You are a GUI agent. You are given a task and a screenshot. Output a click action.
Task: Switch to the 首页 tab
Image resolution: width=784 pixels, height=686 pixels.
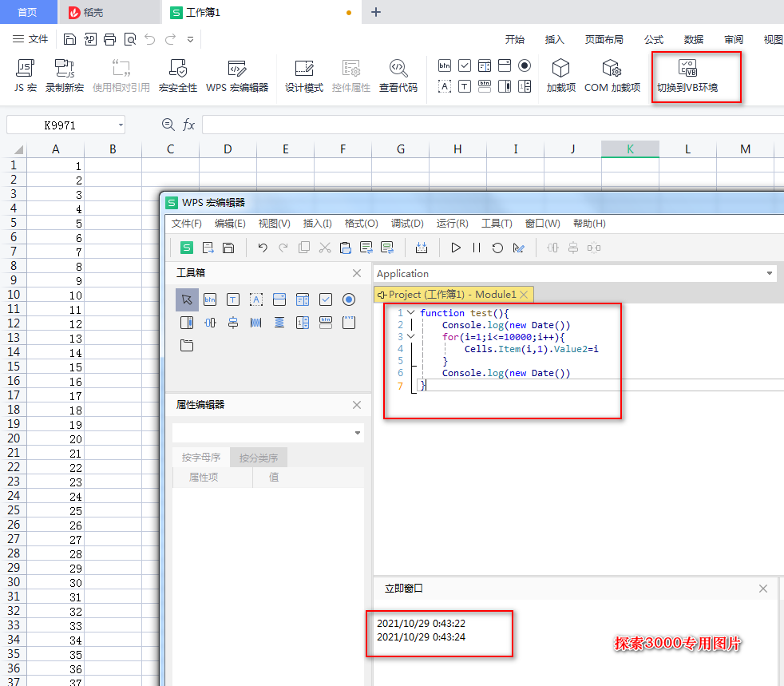pyautogui.click(x=27, y=12)
